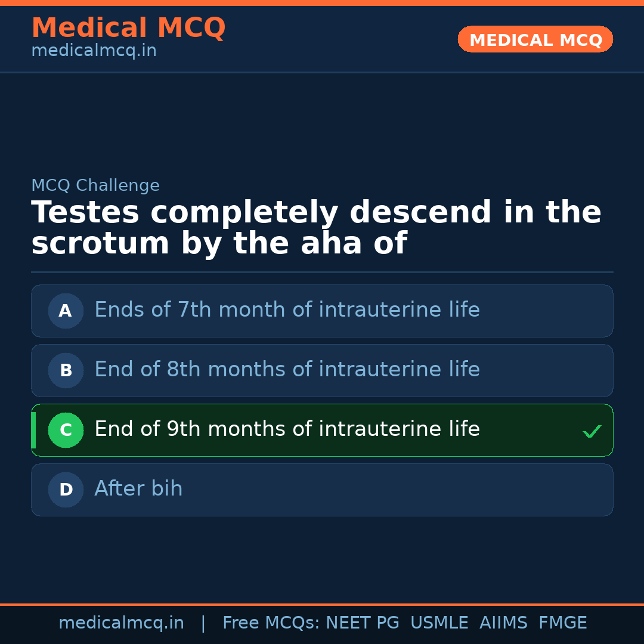Open medicalmcq.in link under header title

tap(94, 51)
